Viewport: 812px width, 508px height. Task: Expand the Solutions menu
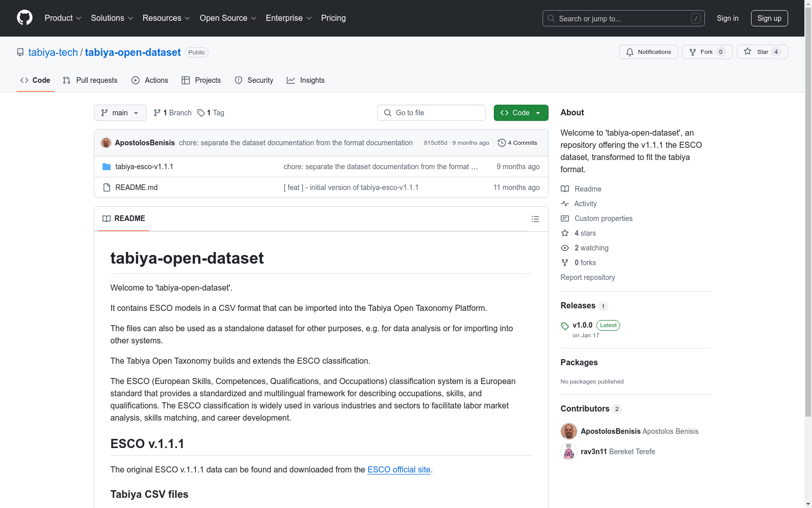coord(112,18)
